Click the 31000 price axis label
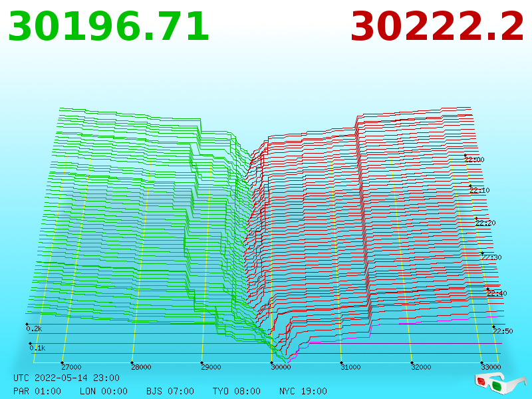Screen dimensions: 532x399 point(351,367)
